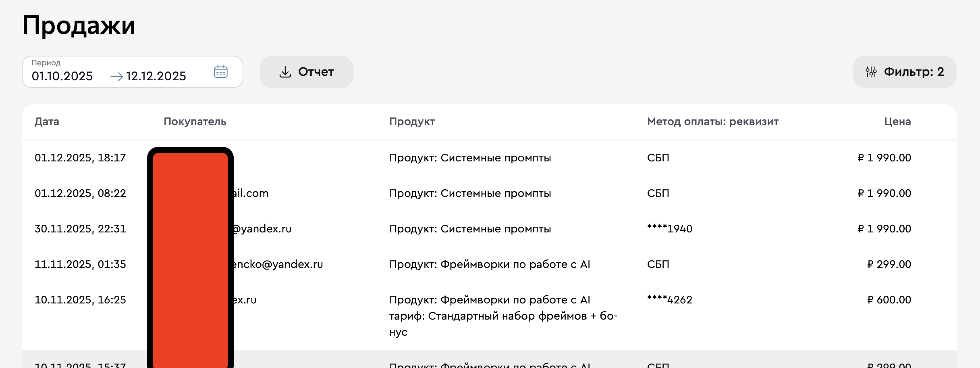Click the card number ****4262
Viewport: 980px width, 368px height.
click(x=669, y=300)
